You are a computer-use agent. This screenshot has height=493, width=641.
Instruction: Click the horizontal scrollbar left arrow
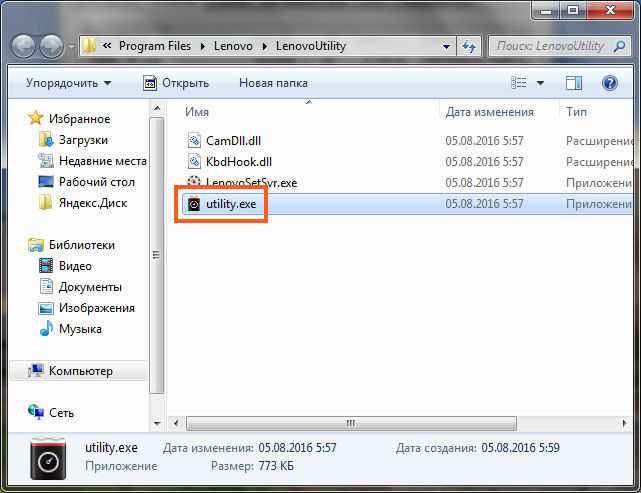(176, 423)
